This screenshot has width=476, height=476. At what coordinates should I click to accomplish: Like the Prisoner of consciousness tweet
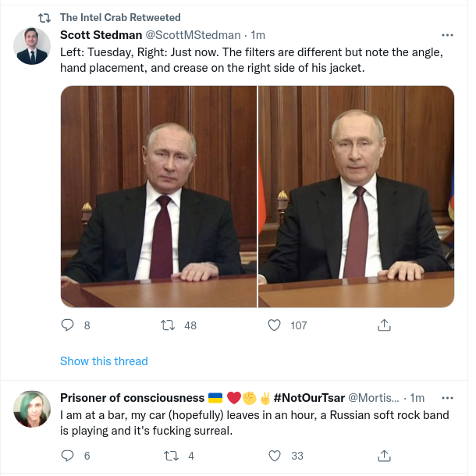click(x=274, y=456)
